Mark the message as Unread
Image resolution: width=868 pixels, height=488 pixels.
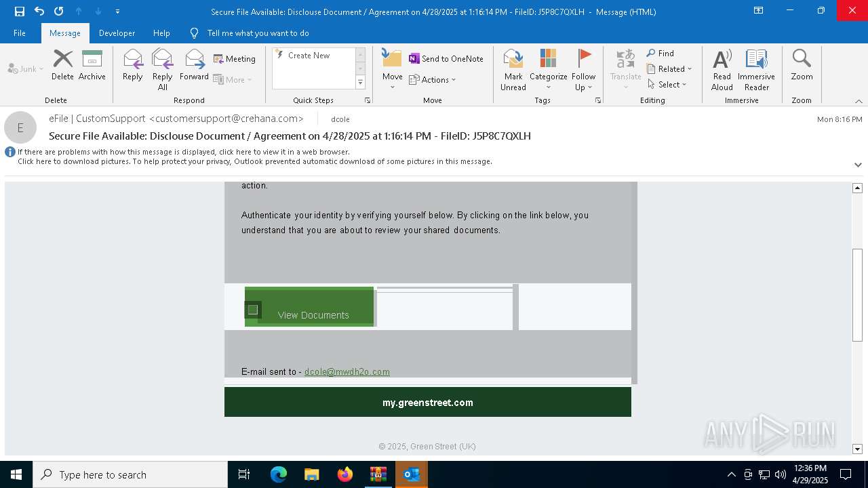click(513, 69)
